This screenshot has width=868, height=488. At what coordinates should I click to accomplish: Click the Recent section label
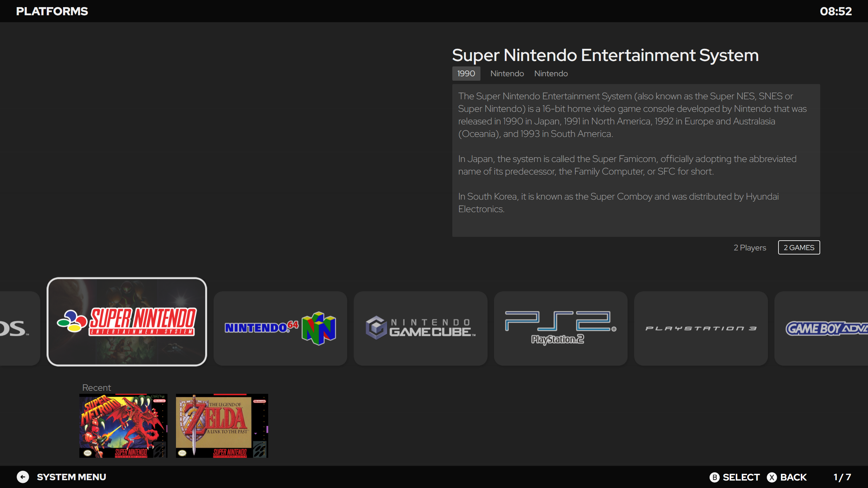tap(97, 388)
